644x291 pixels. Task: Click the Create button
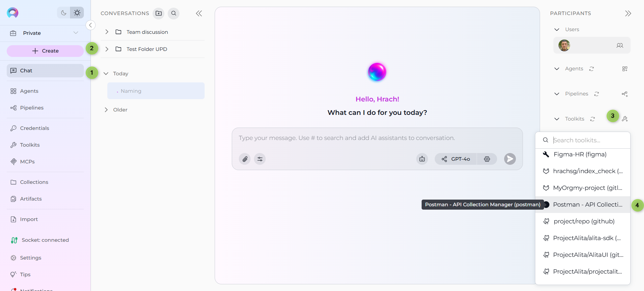click(x=45, y=51)
